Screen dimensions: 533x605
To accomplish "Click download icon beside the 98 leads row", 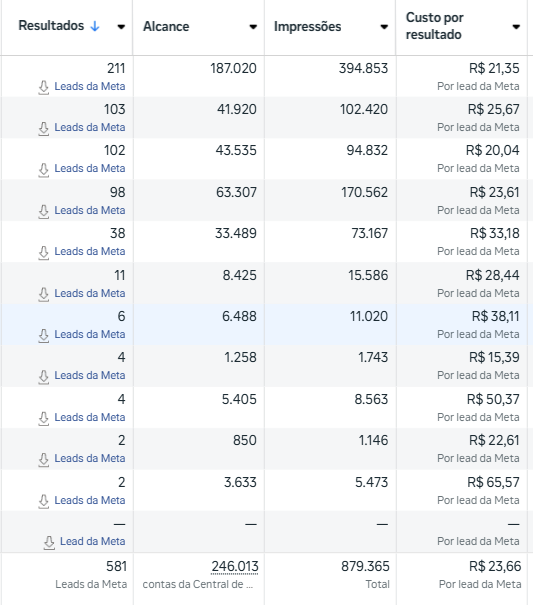I will pos(44,211).
